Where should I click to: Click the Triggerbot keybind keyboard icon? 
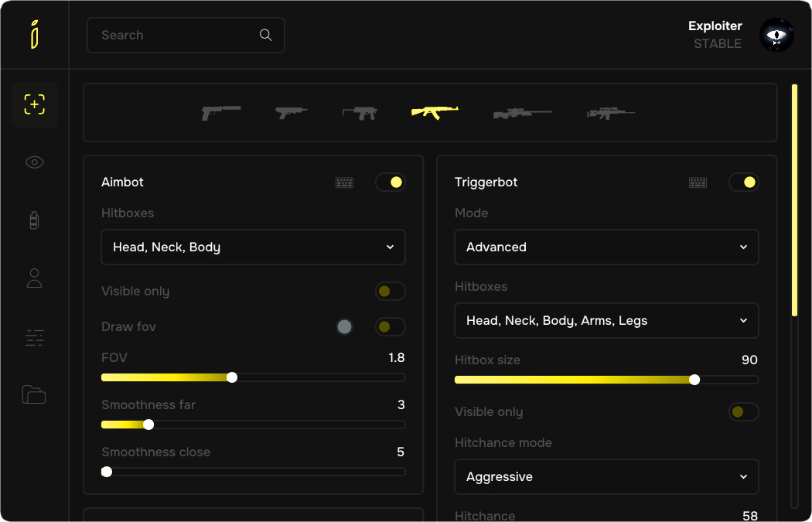point(698,183)
